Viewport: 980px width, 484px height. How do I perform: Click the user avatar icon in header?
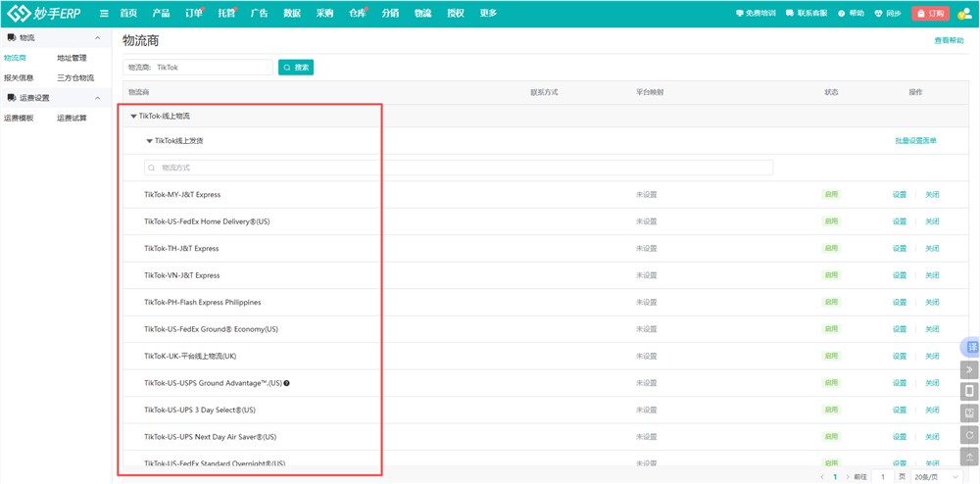tap(964, 14)
